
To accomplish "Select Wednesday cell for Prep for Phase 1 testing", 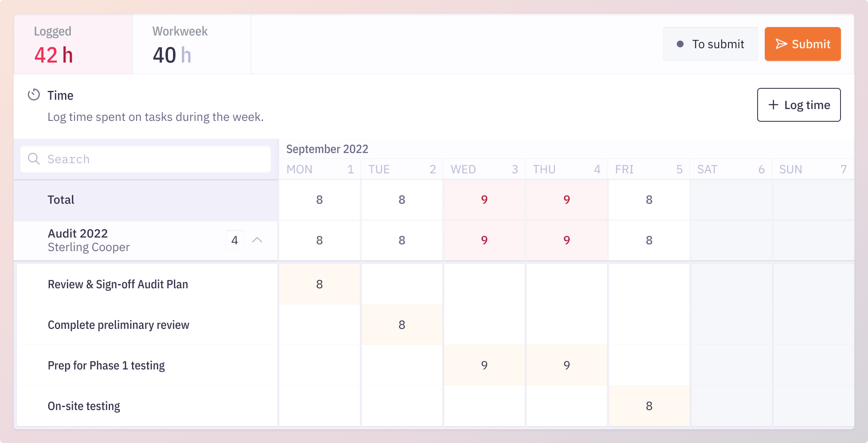I will pyautogui.click(x=484, y=365).
